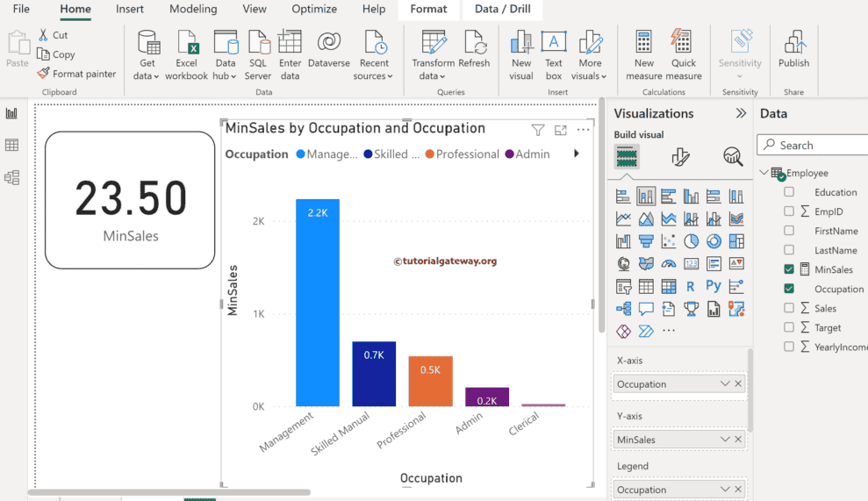Select the Area chart visual icon
Screen dimensions: 868x501
coord(646,218)
